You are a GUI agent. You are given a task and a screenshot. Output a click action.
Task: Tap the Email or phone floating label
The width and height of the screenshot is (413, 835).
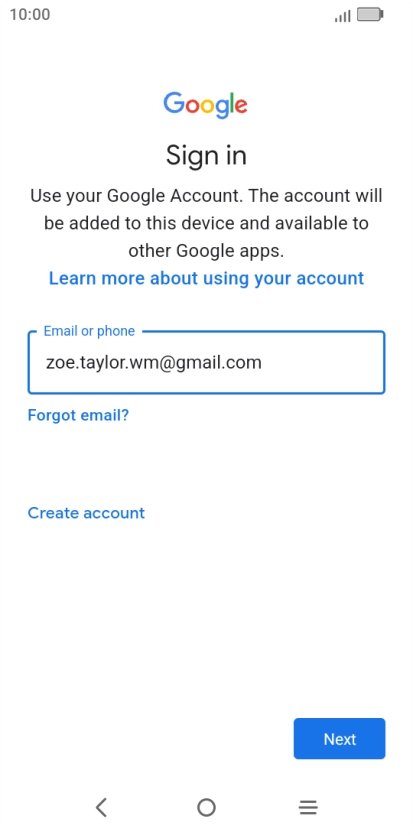(89, 331)
